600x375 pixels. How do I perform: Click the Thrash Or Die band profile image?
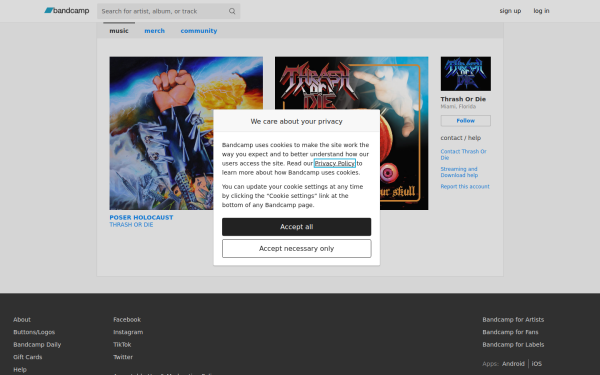point(465,74)
